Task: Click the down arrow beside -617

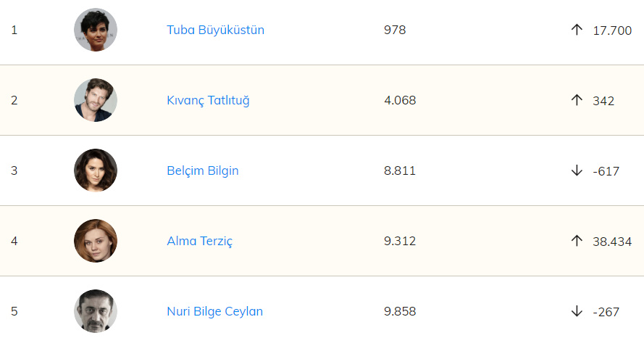Action: click(x=577, y=170)
